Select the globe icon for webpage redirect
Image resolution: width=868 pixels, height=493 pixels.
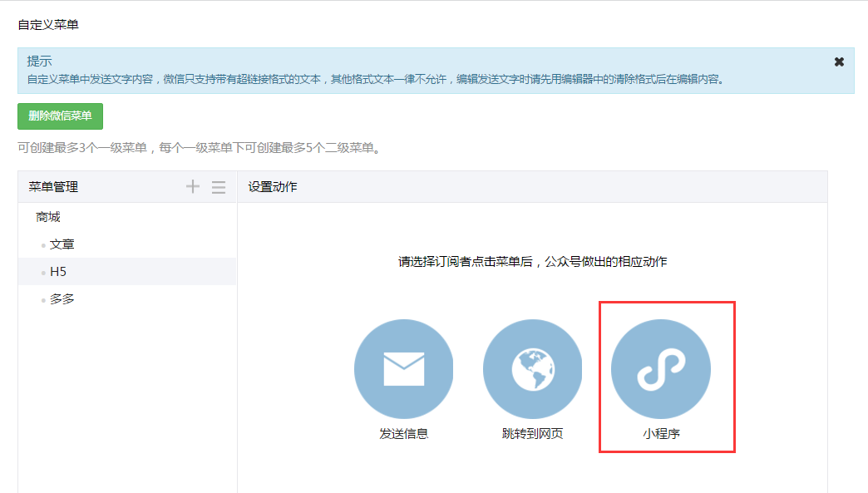click(532, 369)
